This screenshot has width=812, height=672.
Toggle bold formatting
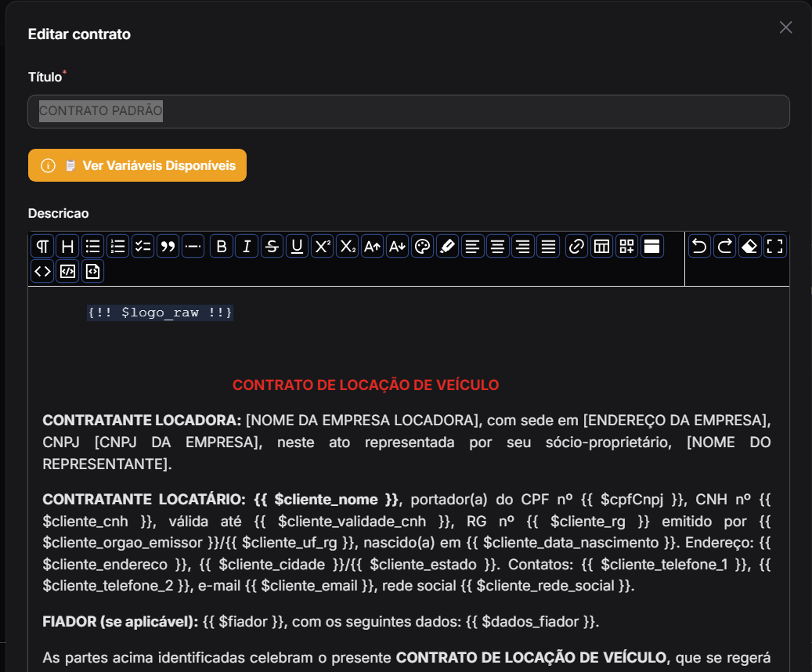[222, 246]
